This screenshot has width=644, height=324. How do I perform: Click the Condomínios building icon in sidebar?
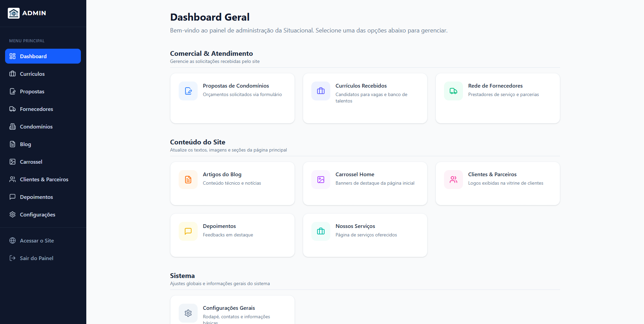point(13,126)
